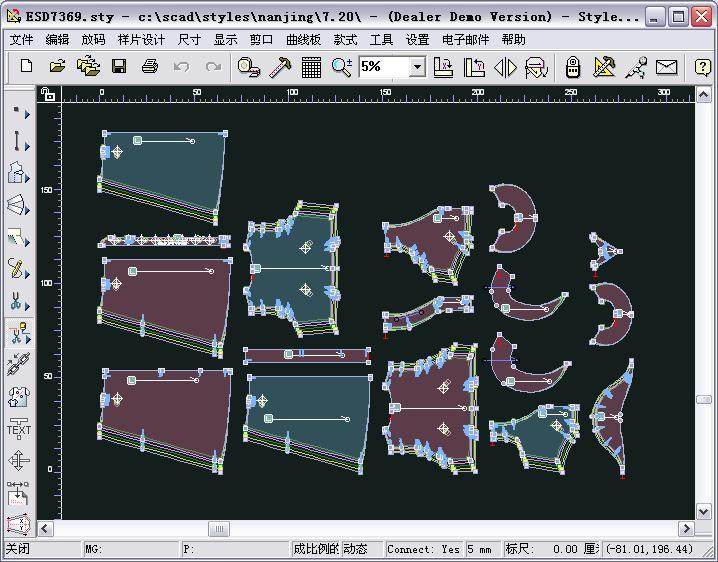Click the horizontal mirror flip icon
Screen dimensions: 718x562
click(x=505, y=67)
